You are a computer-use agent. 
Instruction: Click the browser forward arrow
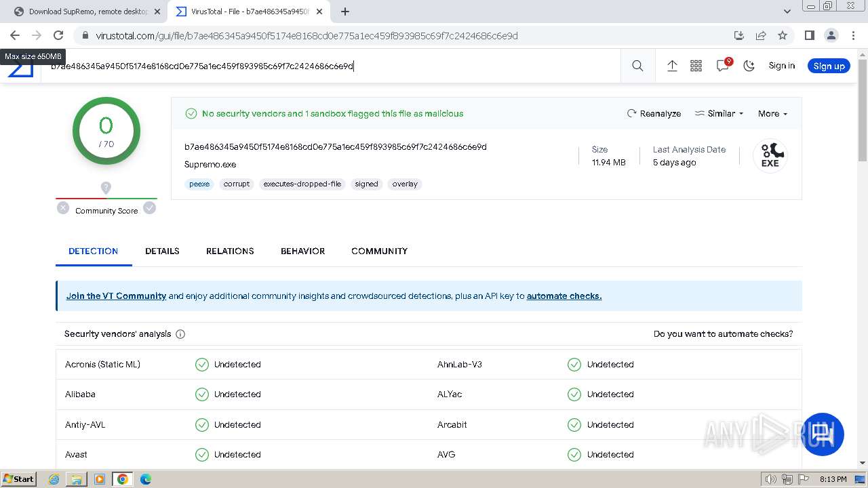click(37, 35)
